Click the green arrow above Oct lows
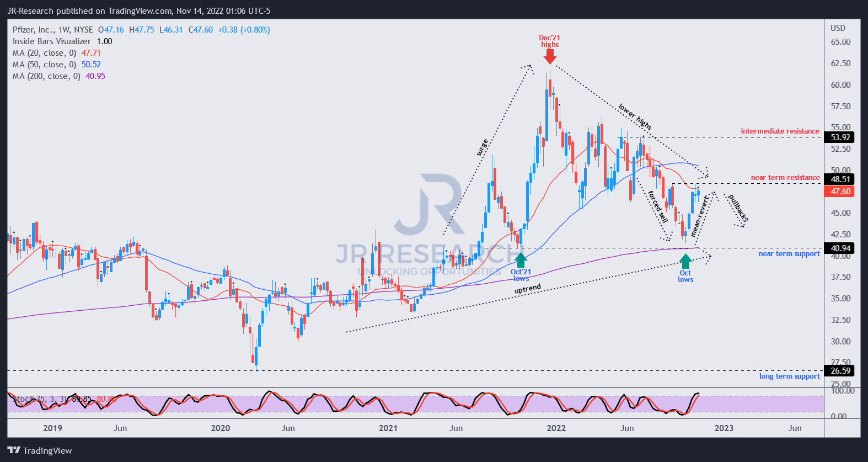The height and width of the screenshot is (462, 868). [x=685, y=261]
